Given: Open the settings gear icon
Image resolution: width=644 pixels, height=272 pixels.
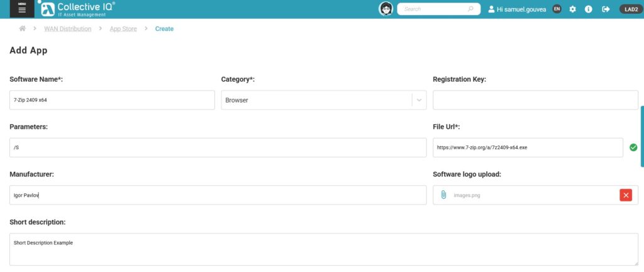Looking at the screenshot, I should tap(572, 9).
